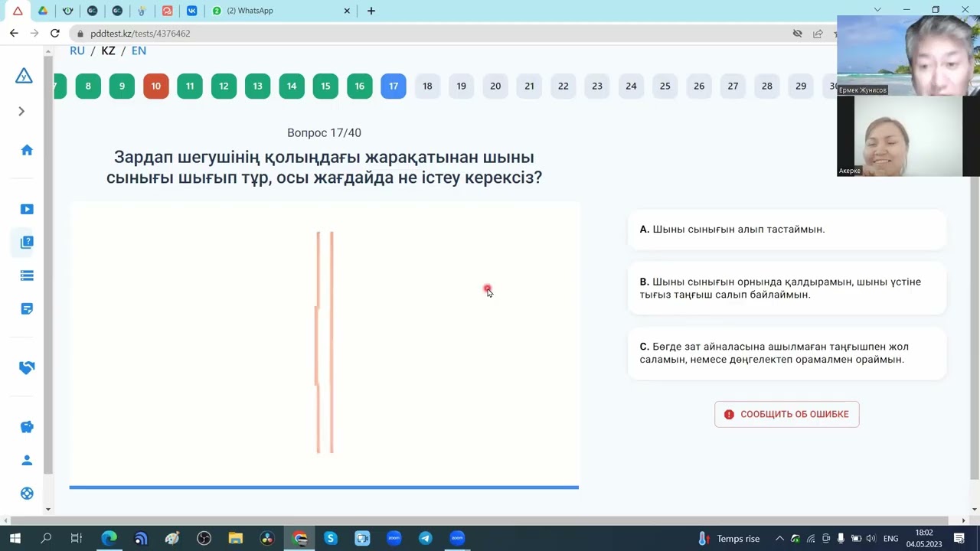Jump to question 27
Screen dimensions: 980x551
pyautogui.click(x=733, y=86)
